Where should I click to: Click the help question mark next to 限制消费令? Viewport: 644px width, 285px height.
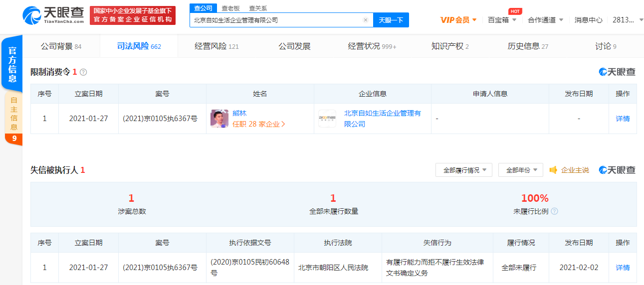click(83, 72)
